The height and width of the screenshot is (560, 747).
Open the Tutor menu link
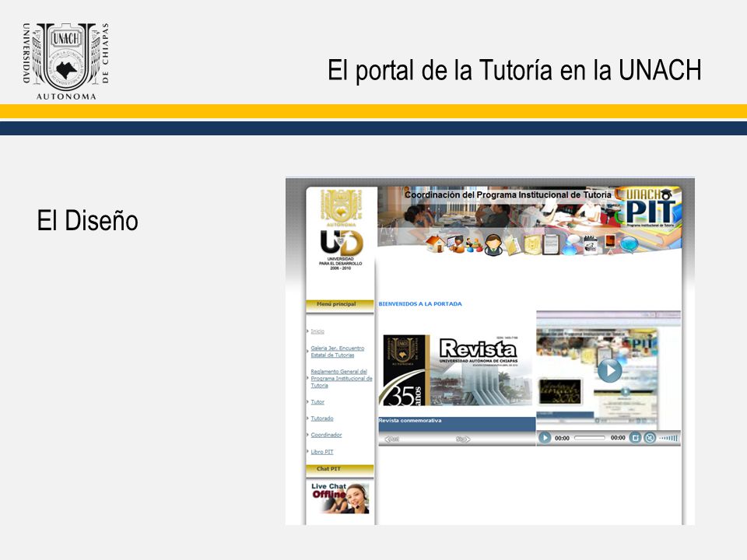tap(317, 402)
